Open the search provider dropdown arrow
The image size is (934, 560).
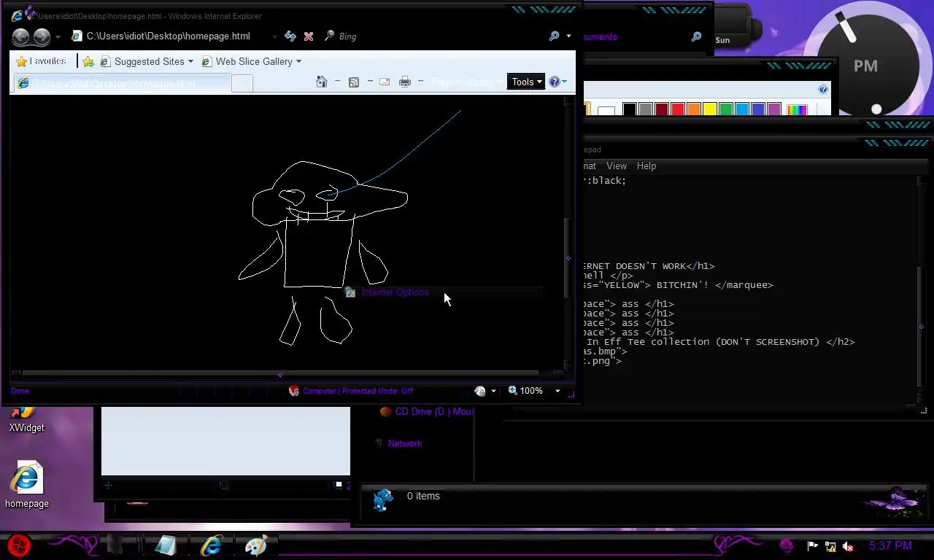click(568, 36)
